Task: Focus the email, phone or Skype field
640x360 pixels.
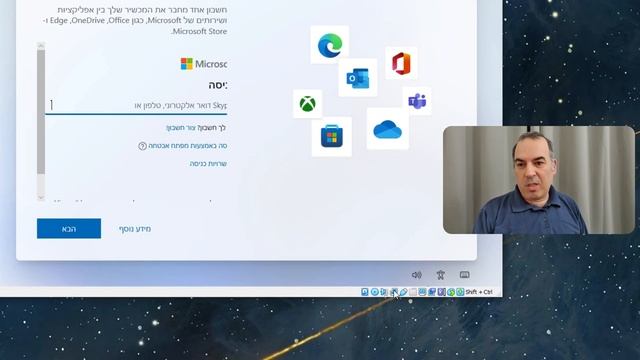Action: pos(136,106)
